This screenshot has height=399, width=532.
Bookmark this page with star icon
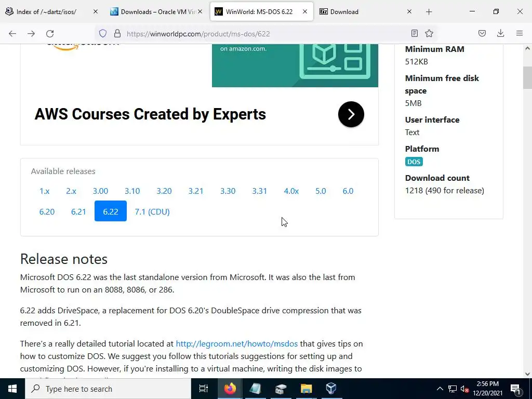point(429,33)
